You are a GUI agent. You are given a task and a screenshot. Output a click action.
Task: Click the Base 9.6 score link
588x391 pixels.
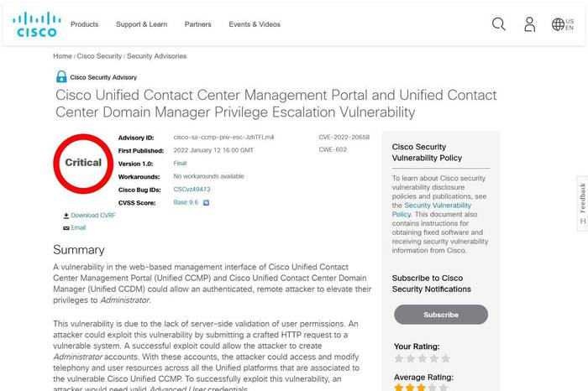tap(186, 202)
